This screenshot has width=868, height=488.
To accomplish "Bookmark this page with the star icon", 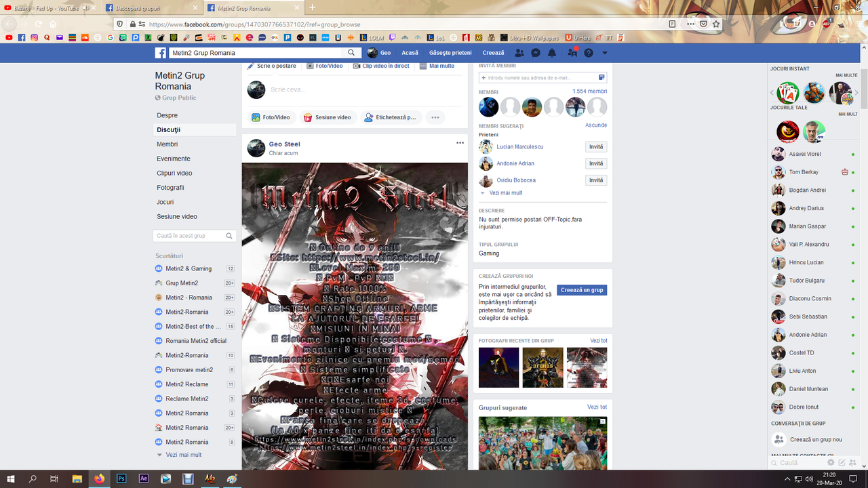I will click(716, 24).
